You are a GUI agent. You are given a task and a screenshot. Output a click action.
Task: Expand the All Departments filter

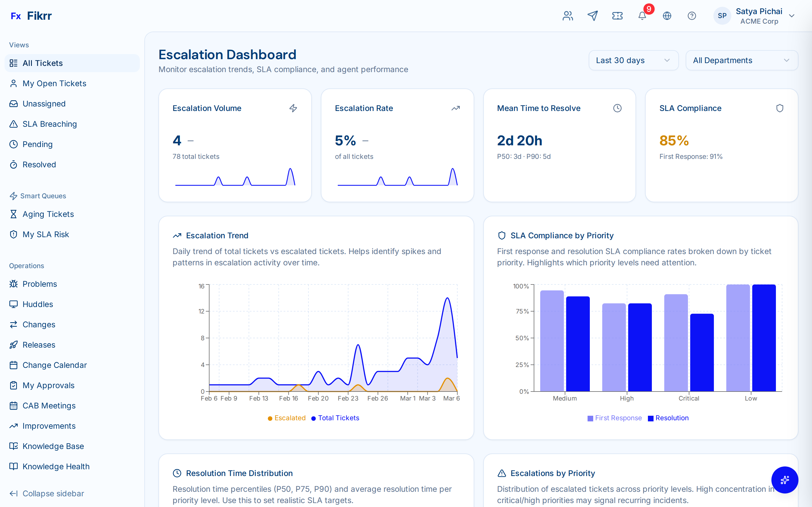741,60
